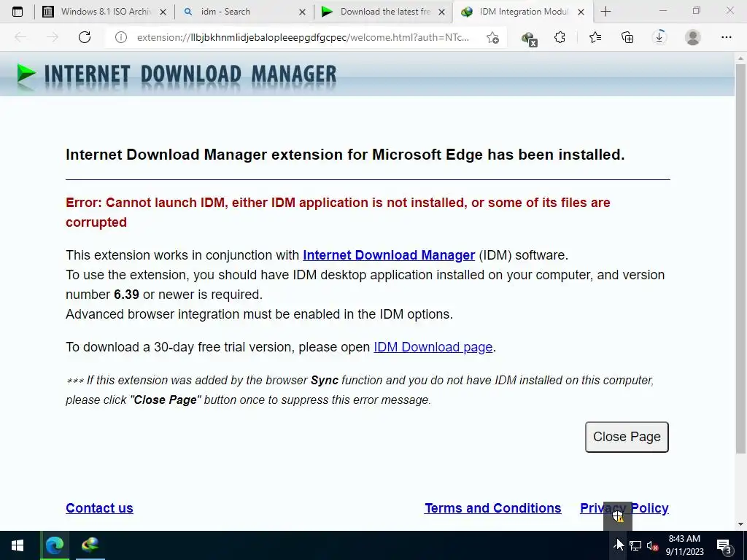747x560 pixels.
Task: Open the Extensions puzzle icon
Action: [x=560, y=37]
